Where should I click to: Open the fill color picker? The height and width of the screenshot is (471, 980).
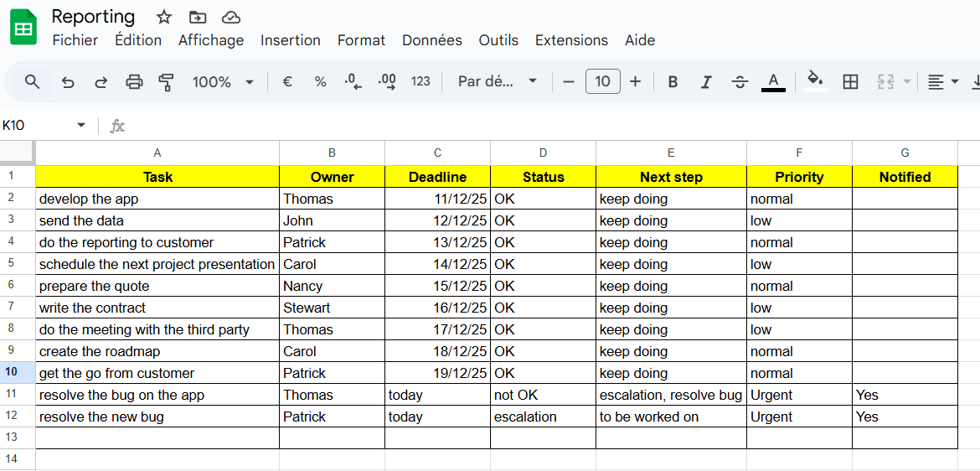(815, 80)
